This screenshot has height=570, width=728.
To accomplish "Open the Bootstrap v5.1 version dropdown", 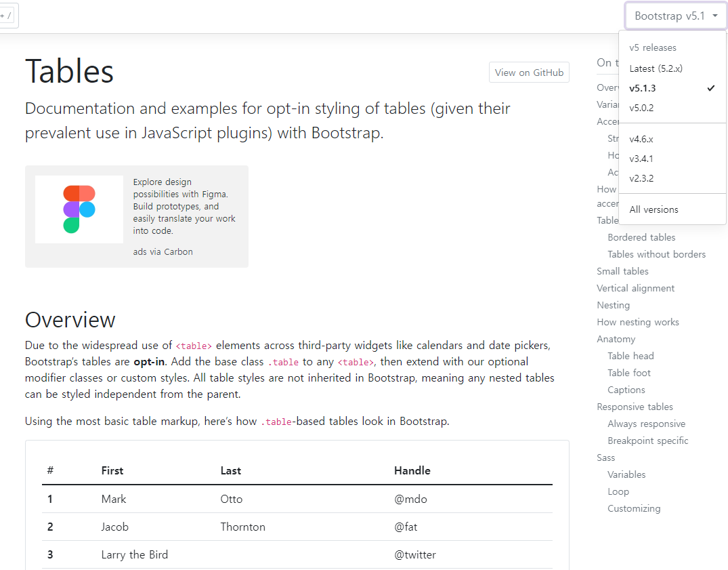I will tap(676, 16).
